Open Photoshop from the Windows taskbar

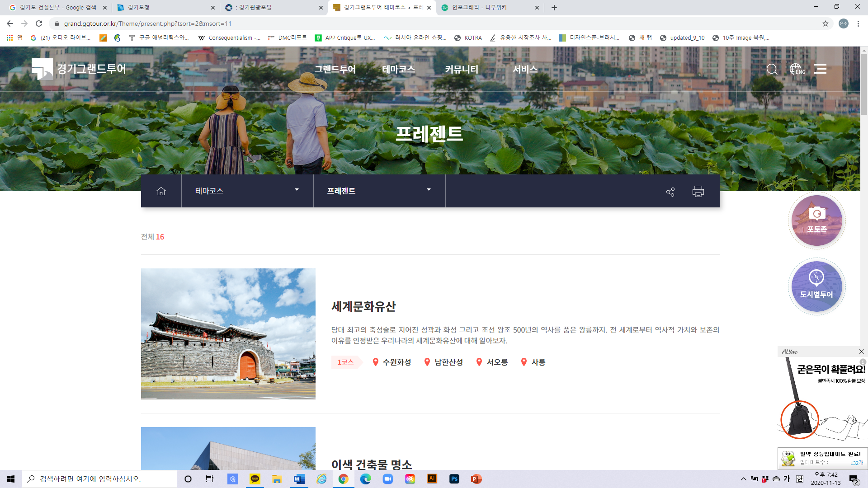[x=454, y=479]
